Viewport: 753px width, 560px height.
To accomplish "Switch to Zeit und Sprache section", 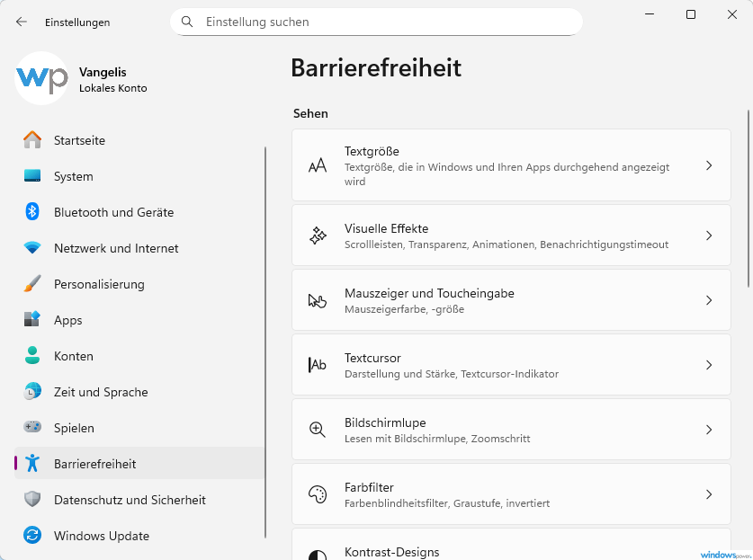I will coord(101,392).
